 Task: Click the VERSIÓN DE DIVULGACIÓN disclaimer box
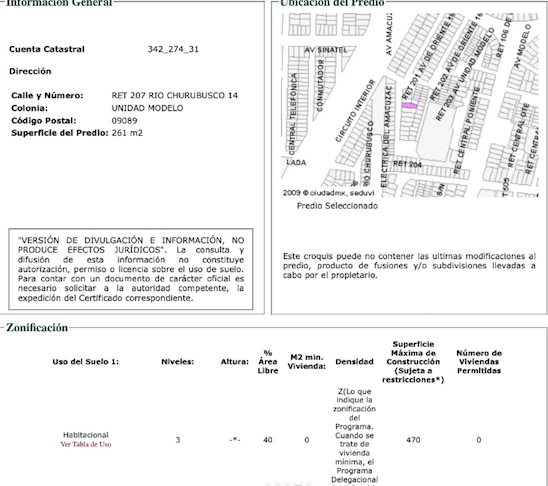pos(131,269)
